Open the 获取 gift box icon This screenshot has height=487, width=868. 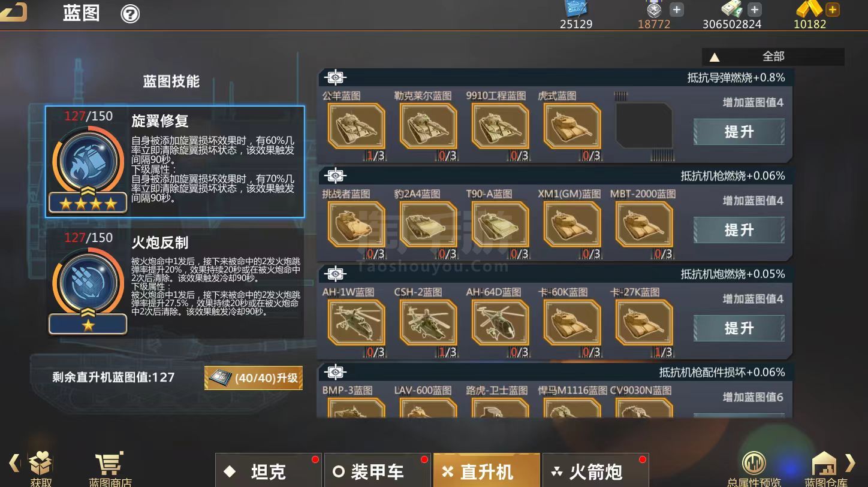pos(41,463)
